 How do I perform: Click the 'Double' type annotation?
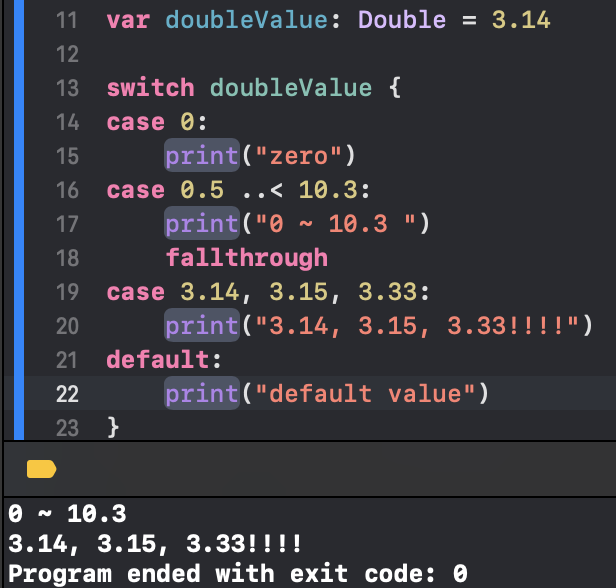(x=402, y=20)
